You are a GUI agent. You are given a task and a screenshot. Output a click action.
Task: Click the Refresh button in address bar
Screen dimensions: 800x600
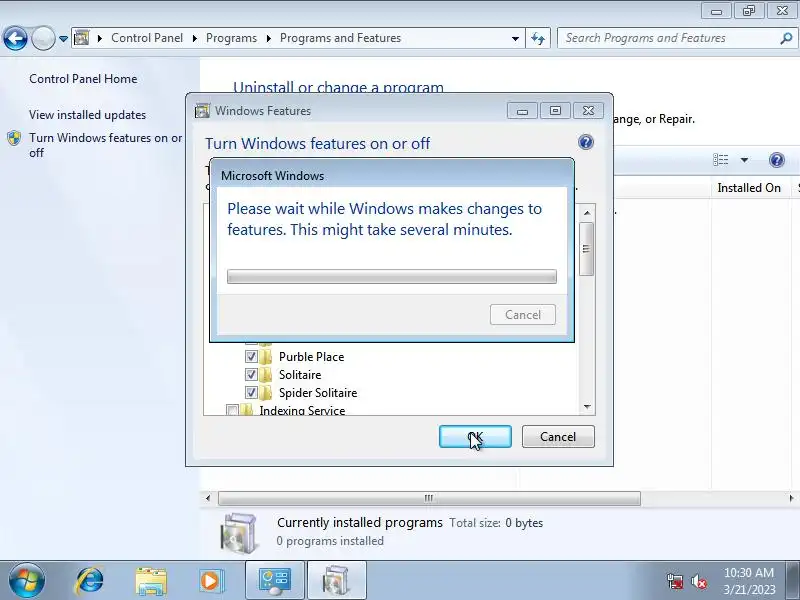point(538,38)
